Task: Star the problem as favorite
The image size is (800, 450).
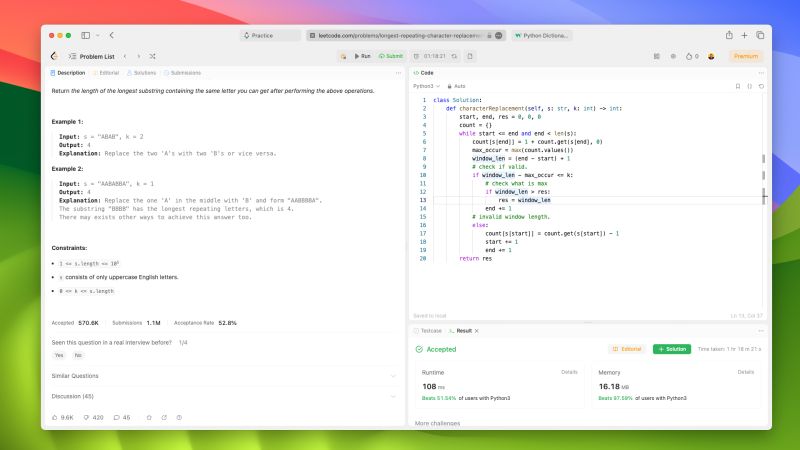Action: (149, 417)
